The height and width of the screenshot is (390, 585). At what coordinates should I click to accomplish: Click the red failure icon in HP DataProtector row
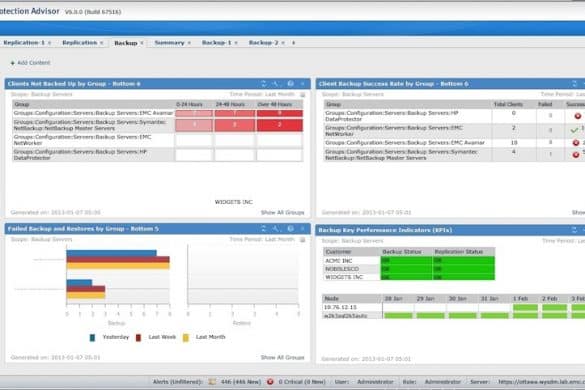(x=578, y=116)
